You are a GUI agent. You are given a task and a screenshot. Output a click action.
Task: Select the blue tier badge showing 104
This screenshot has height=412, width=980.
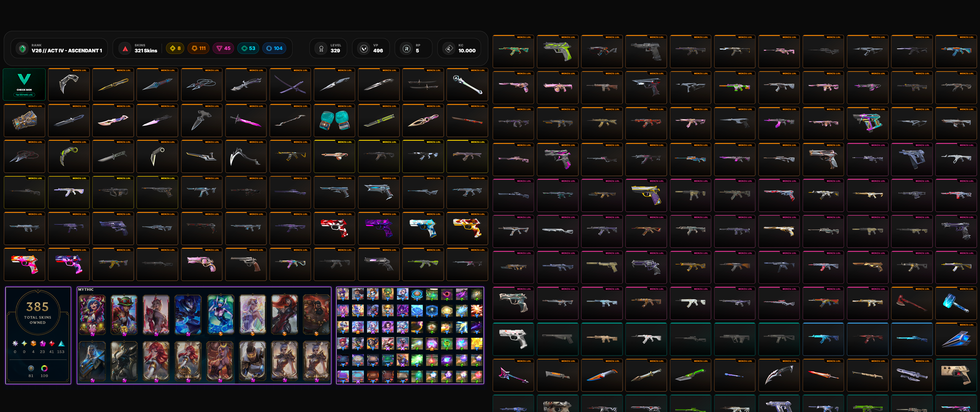click(274, 48)
